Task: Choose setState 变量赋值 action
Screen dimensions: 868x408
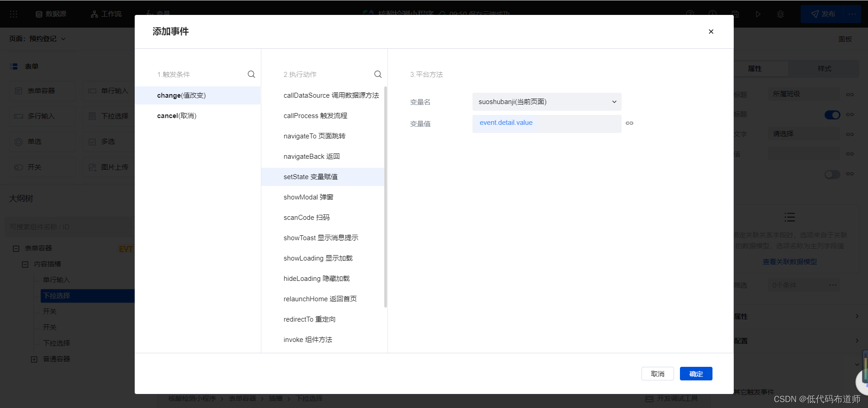Action: (x=323, y=177)
